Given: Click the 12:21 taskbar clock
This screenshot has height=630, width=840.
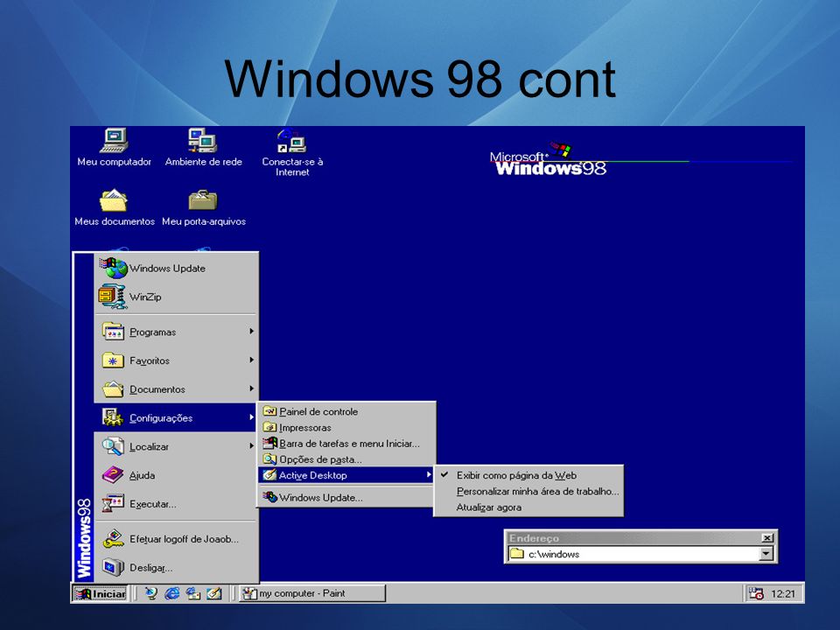Looking at the screenshot, I should coord(783,593).
